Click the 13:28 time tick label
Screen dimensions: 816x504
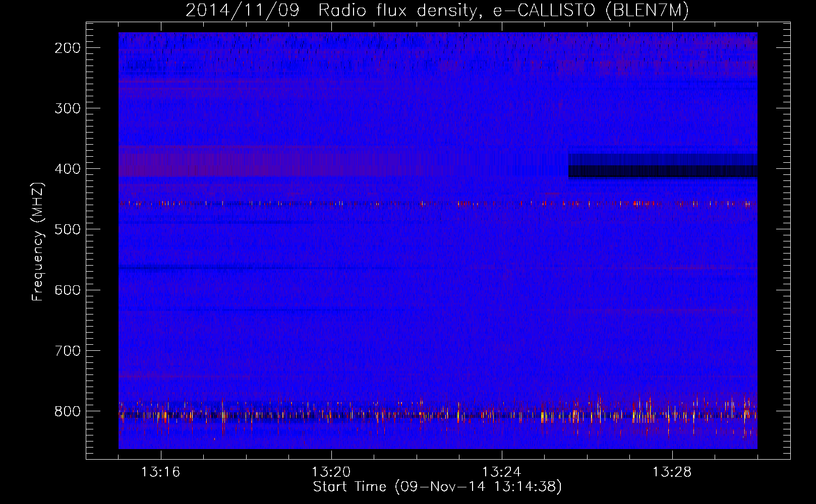(x=672, y=472)
